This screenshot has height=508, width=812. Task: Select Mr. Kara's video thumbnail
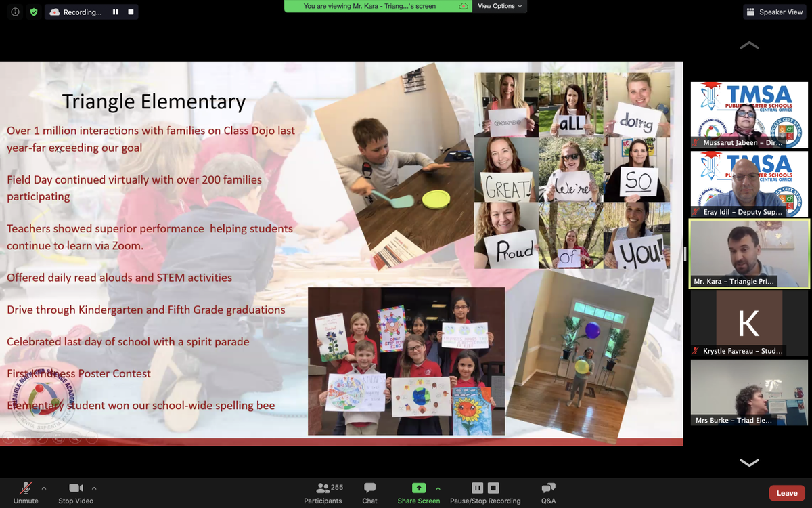pos(749,254)
